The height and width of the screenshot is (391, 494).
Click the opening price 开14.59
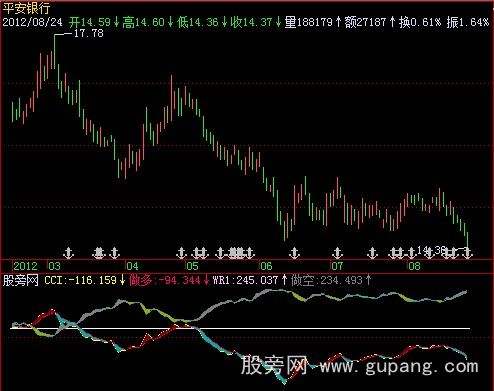click(x=90, y=22)
